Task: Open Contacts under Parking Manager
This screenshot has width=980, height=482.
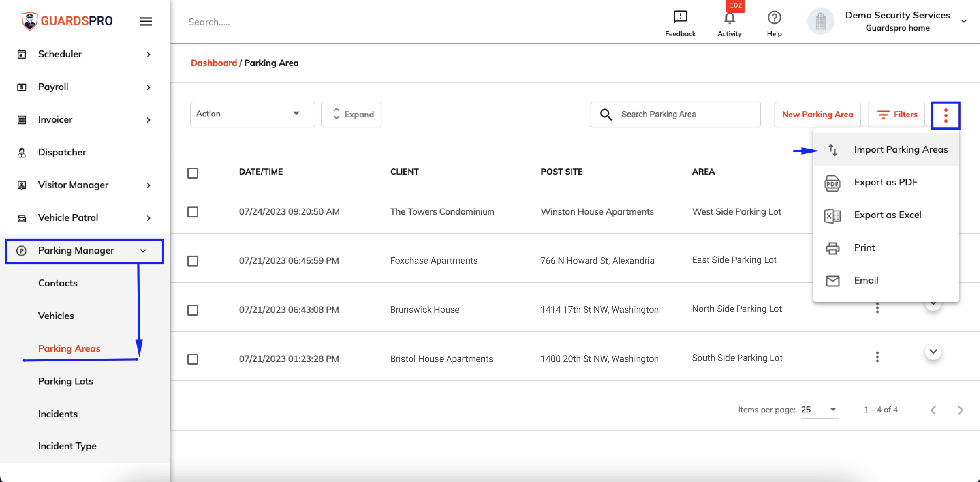Action: click(58, 283)
